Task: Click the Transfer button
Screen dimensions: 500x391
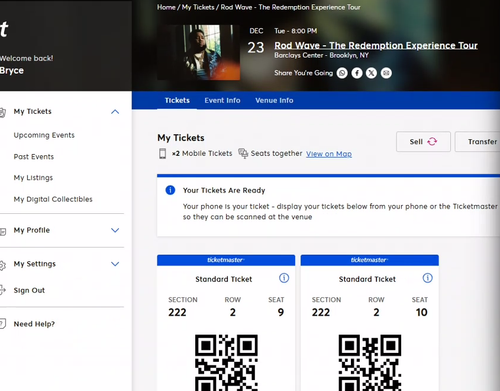Action: 478,142
